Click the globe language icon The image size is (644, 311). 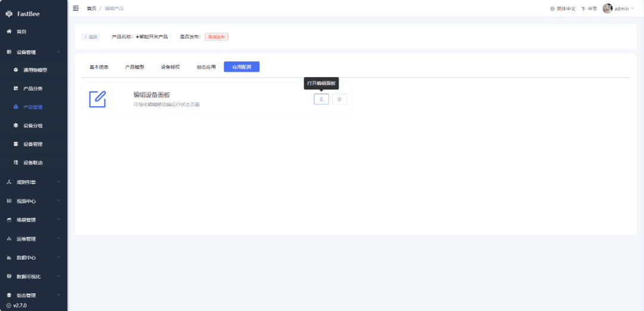[x=552, y=8]
